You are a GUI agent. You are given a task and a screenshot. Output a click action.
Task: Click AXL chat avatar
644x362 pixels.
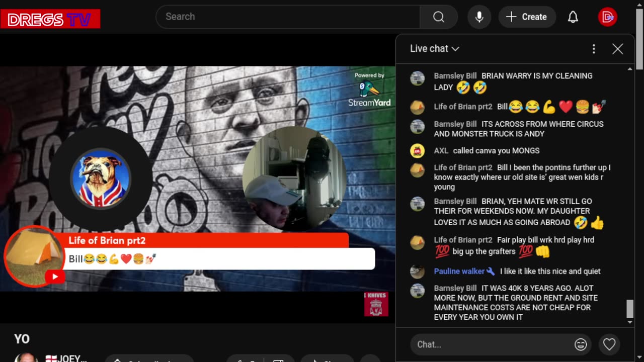pyautogui.click(x=417, y=151)
